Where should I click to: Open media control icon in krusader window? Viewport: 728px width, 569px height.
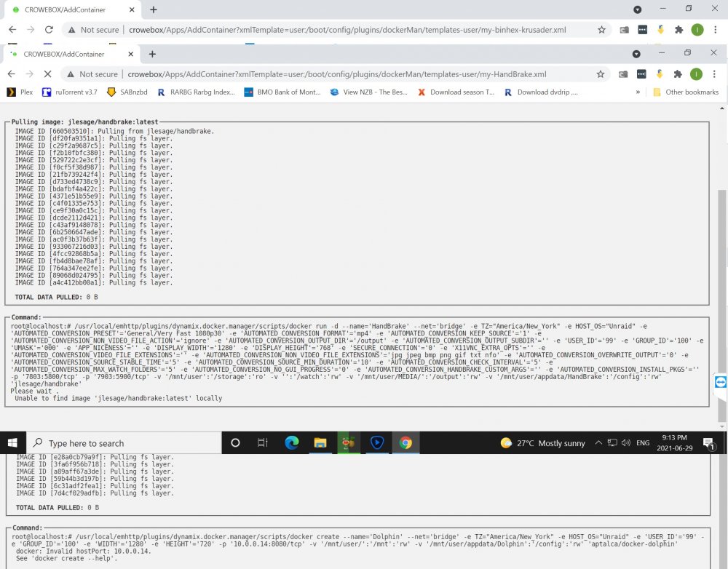(x=638, y=9)
